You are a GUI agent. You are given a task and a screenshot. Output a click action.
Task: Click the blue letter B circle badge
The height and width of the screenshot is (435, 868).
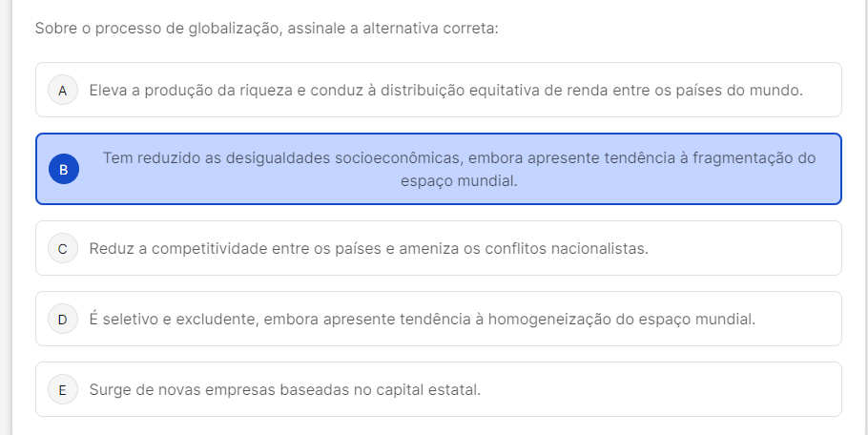[62, 169]
